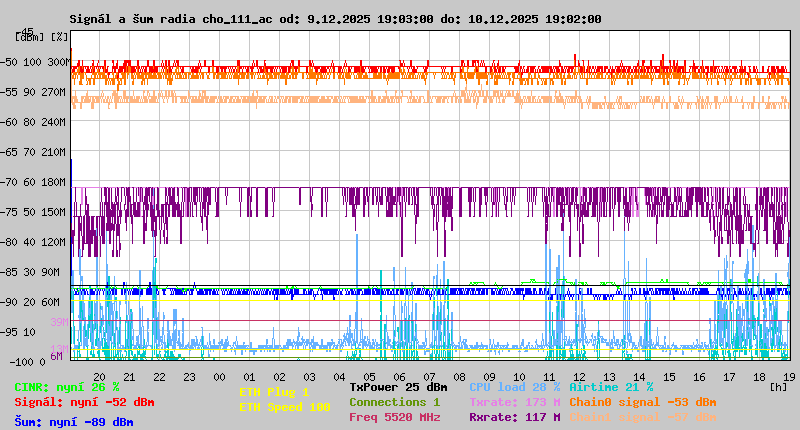Click the Chain0 signal -53 dBm label
Screen dimensions: 800x430
(643, 402)
